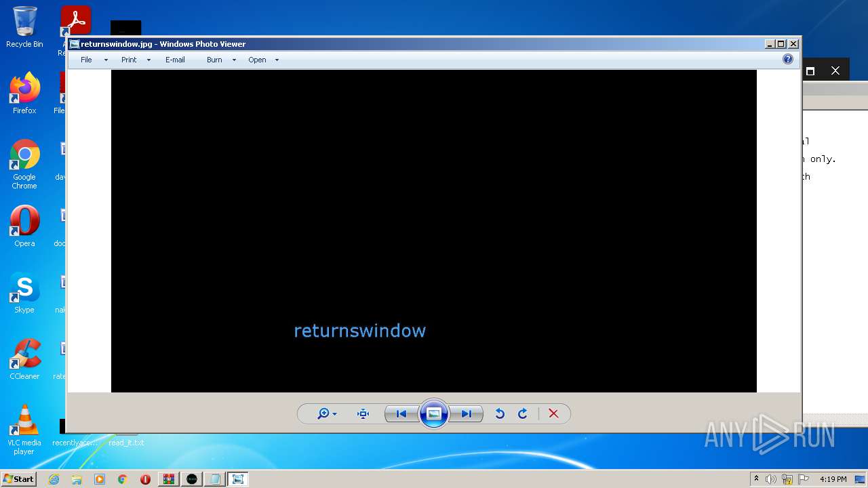This screenshot has width=868, height=488.
Task: Open the Burn menu
Action: (214, 60)
